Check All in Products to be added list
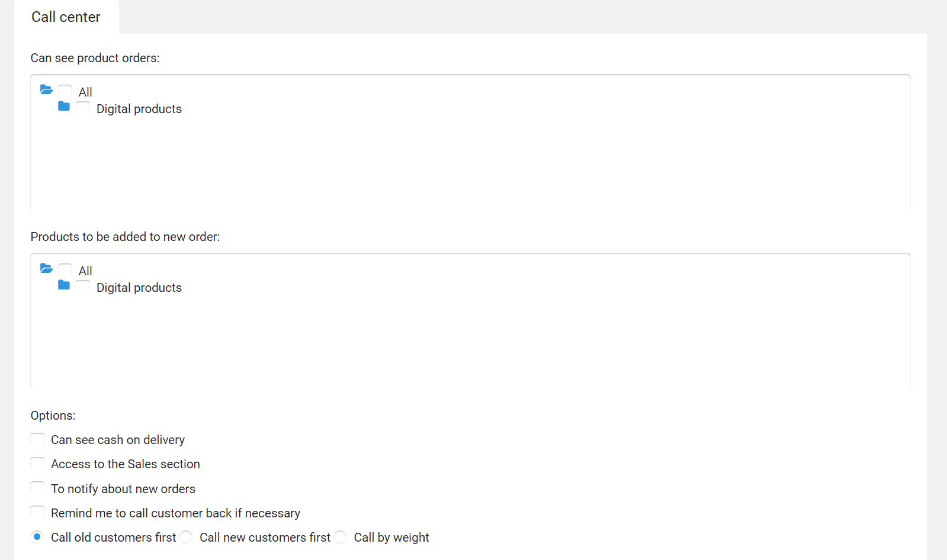Viewport: 947px width, 560px height. point(65,270)
